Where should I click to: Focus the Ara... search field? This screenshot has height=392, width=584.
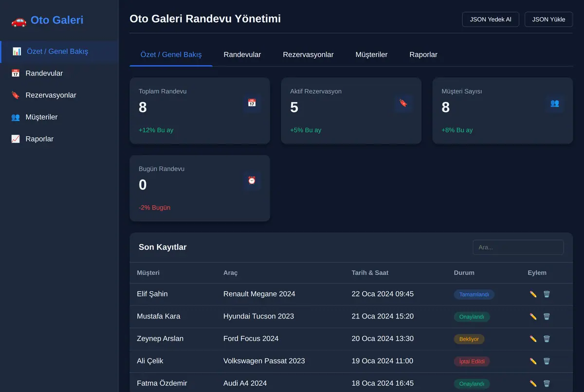click(518, 247)
